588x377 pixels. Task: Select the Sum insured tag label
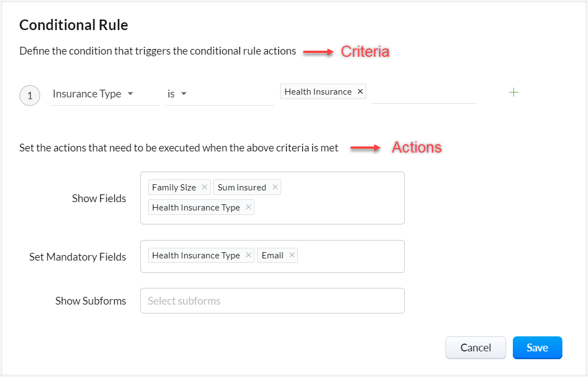(x=242, y=188)
